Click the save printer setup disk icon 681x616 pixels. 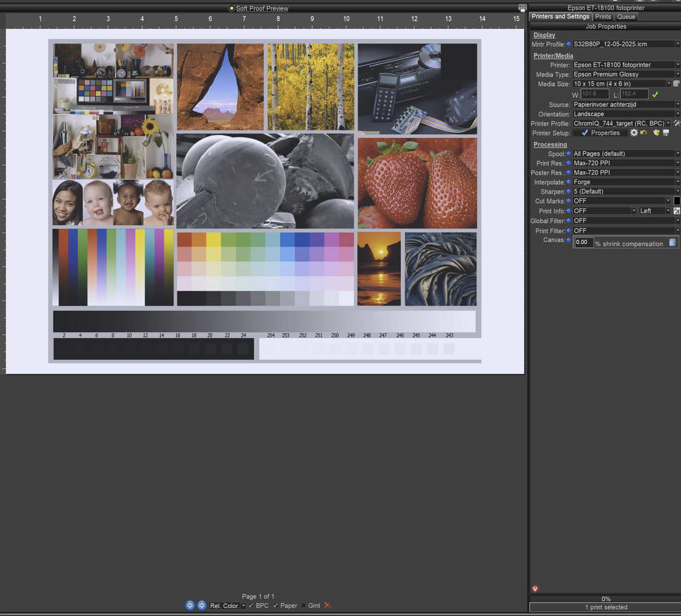coord(666,132)
